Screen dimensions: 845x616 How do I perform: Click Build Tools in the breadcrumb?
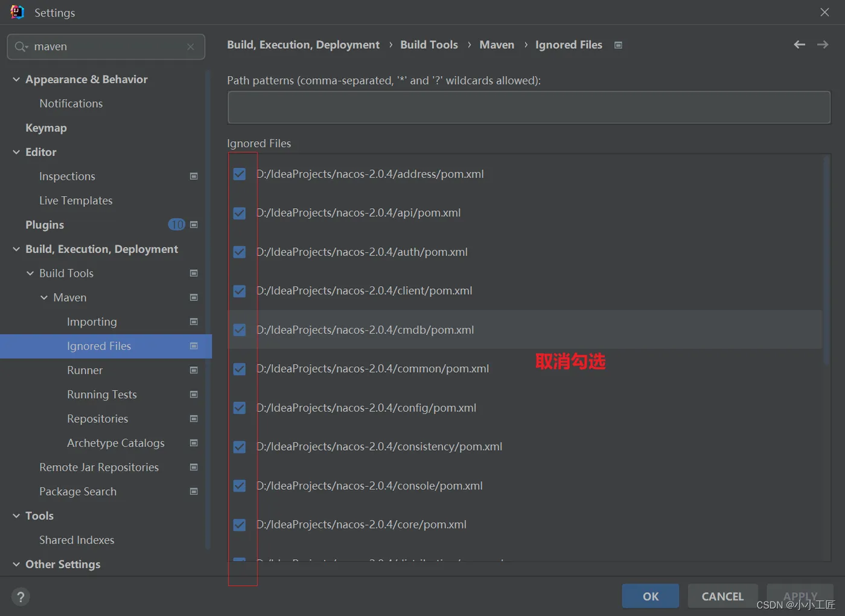(x=429, y=45)
